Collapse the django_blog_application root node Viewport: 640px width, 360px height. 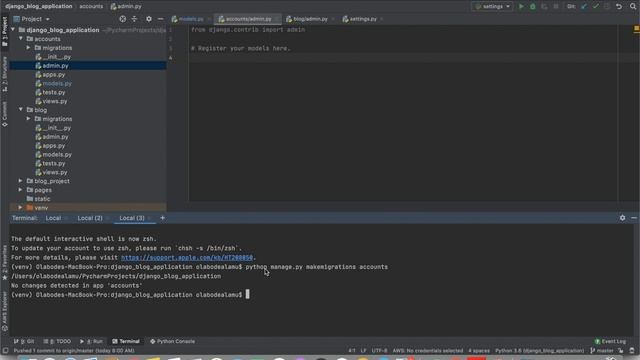(x=13, y=30)
